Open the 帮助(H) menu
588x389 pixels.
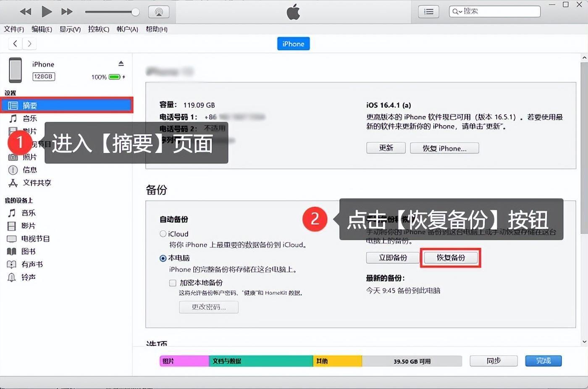pos(156,29)
